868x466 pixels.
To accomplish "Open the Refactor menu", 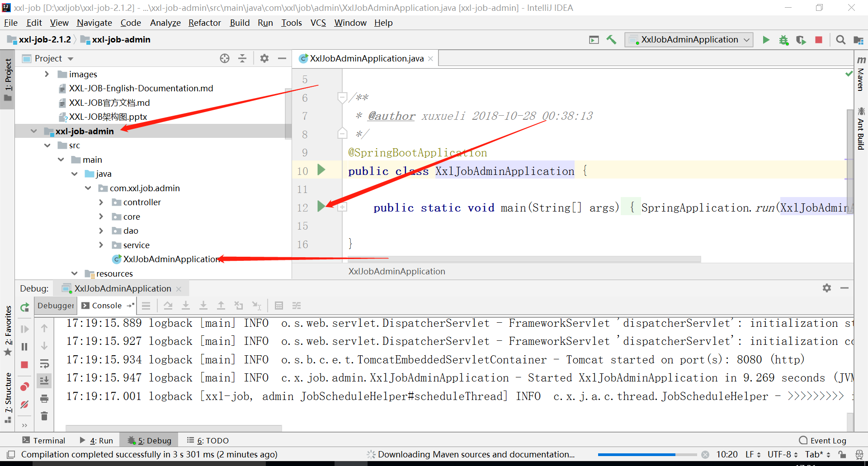I will click(x=204, y=23).
